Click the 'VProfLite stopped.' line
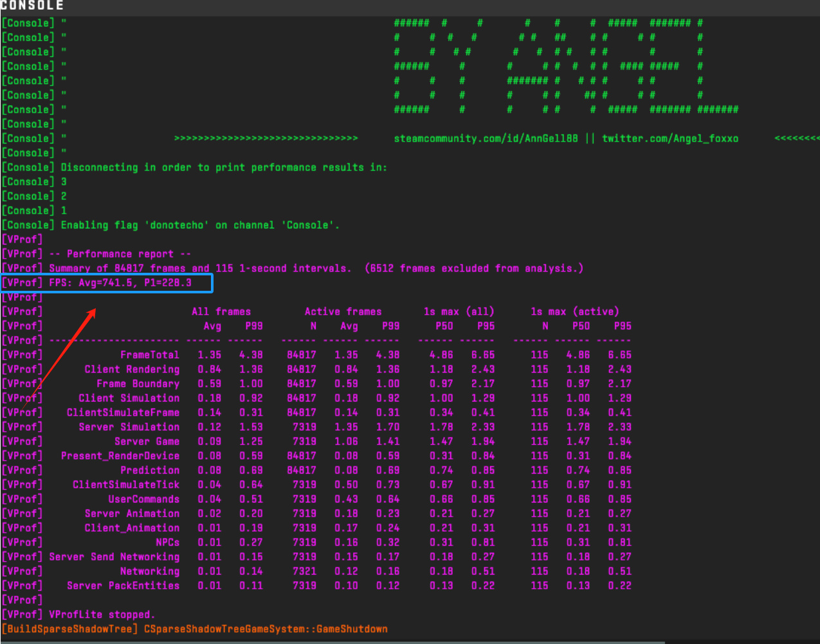The width and height of the screenshot is (820, 644). [x=78, y=614]
